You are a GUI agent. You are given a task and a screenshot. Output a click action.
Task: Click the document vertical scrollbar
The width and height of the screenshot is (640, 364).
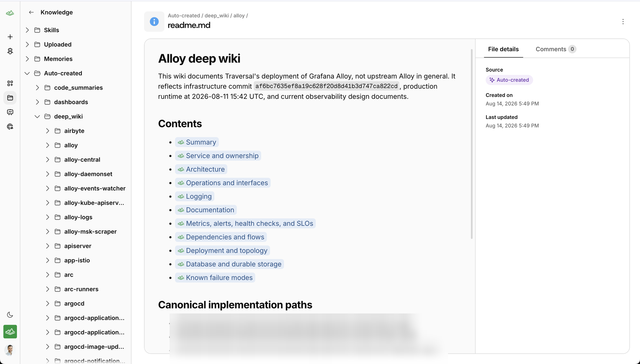tap(472, 144)
